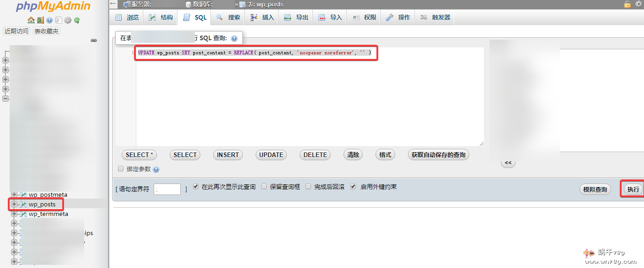Check the 绑定参数 checkbox
Image resolution: width=644 pixels, height=268 pixels.
[x=120, y=168]
